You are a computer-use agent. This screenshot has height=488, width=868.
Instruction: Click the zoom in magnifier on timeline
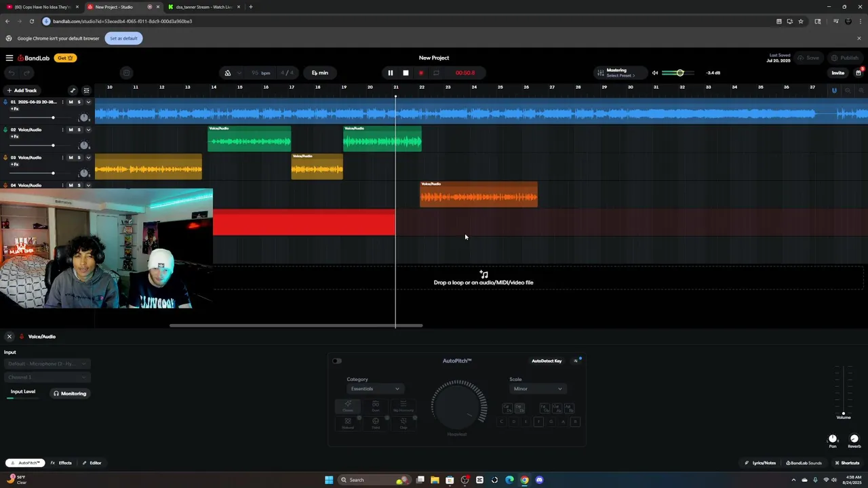(x=862, y=91)
